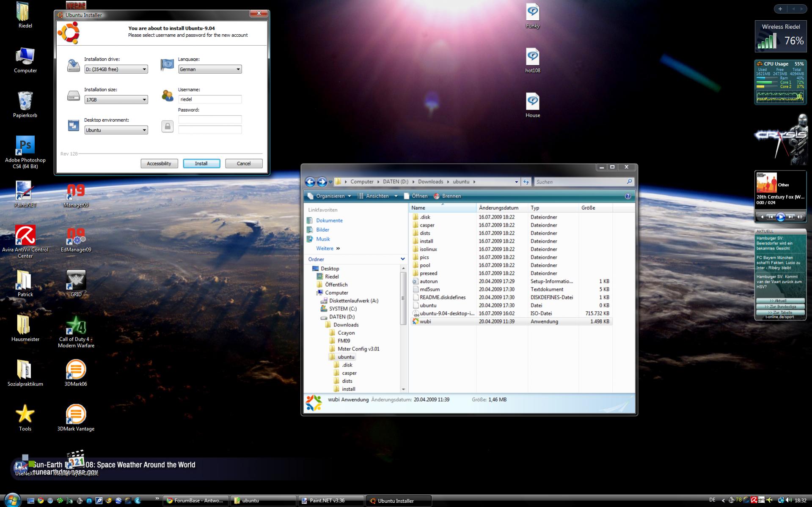The height and width of the screenshot is (507, 812).
Task: Select the Patrick folder on the desktop
Action: pos(25,283)
